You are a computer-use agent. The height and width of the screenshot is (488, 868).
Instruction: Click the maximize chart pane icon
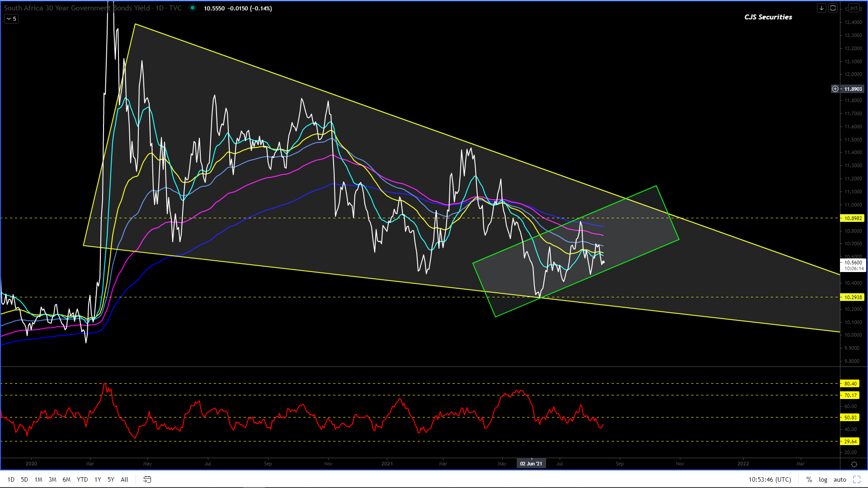point(833,8)
